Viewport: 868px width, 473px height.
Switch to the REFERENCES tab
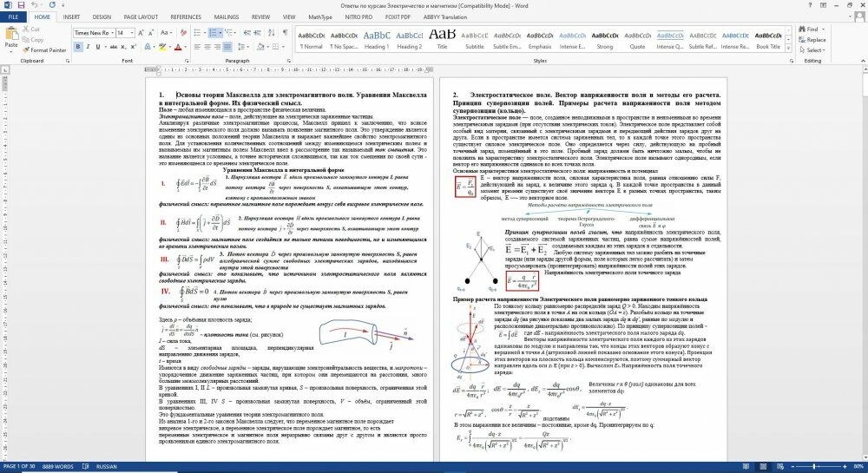pos(186,16)
